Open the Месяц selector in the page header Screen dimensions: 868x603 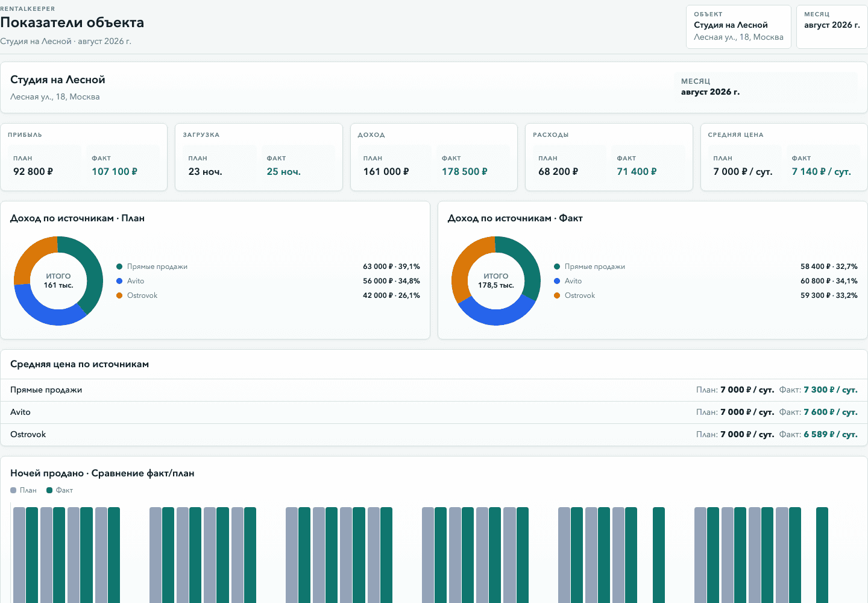(x=832, y=27)
